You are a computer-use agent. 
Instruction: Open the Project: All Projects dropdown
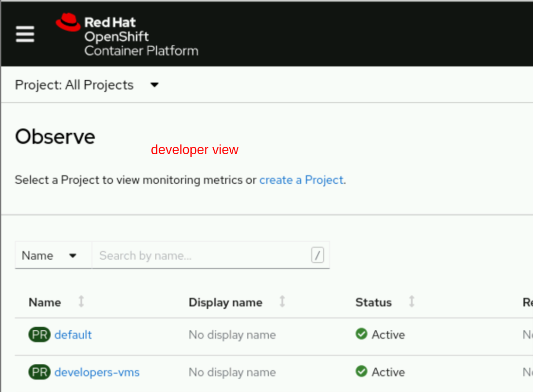74,85
